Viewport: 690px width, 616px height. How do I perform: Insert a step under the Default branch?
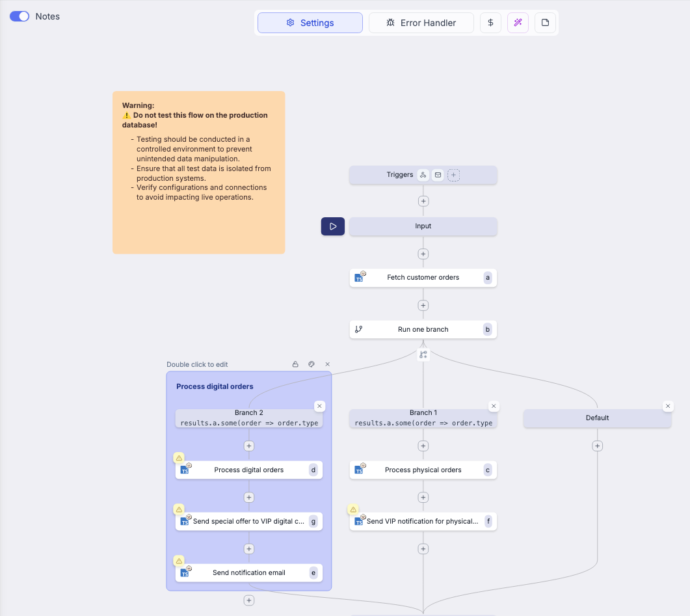click(x=597, y=446)
